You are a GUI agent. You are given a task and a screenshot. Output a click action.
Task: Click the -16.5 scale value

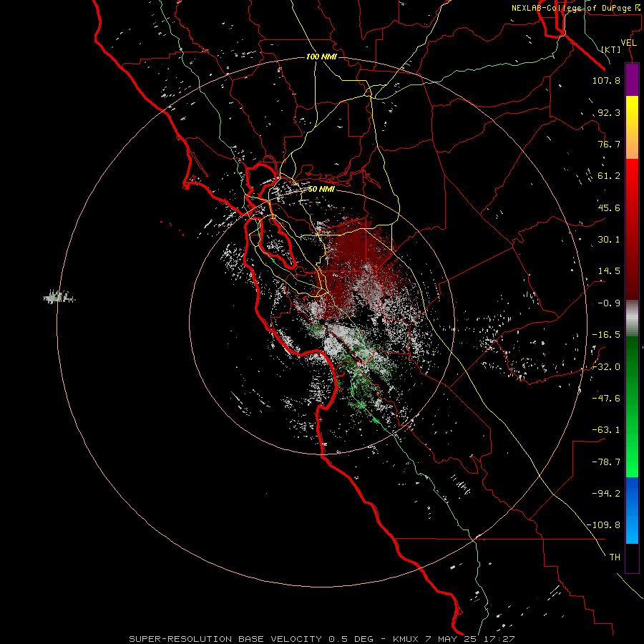[x=606, y=335]
